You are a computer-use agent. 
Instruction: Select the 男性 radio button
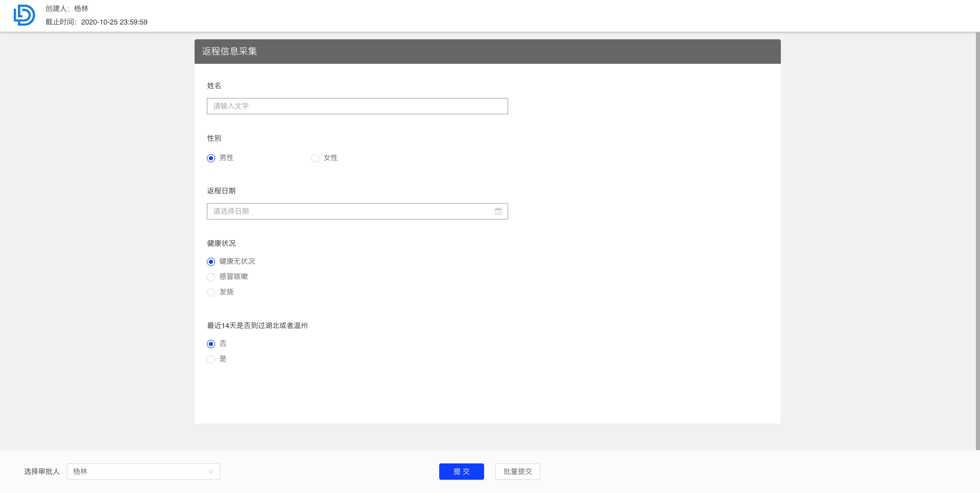[211, 158]
